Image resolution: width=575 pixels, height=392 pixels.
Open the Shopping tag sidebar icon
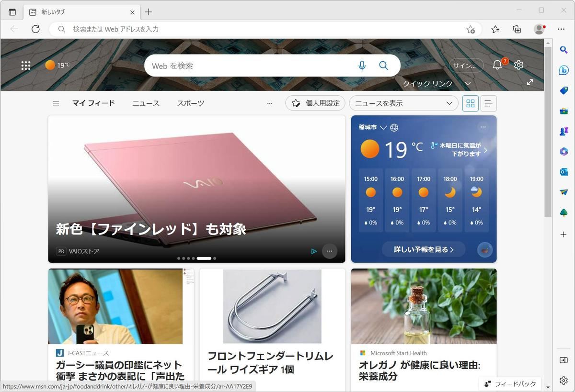pos(563,90)
